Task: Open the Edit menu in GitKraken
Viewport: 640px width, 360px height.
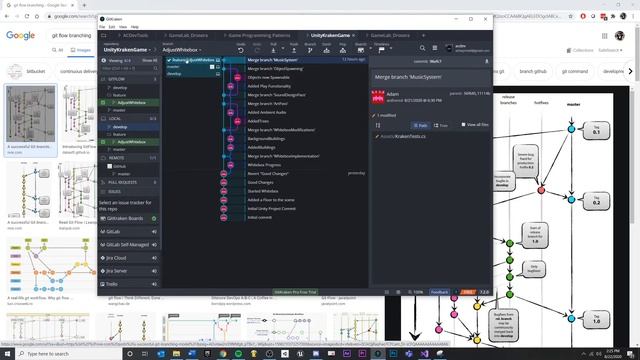Action: click(112, 27)
